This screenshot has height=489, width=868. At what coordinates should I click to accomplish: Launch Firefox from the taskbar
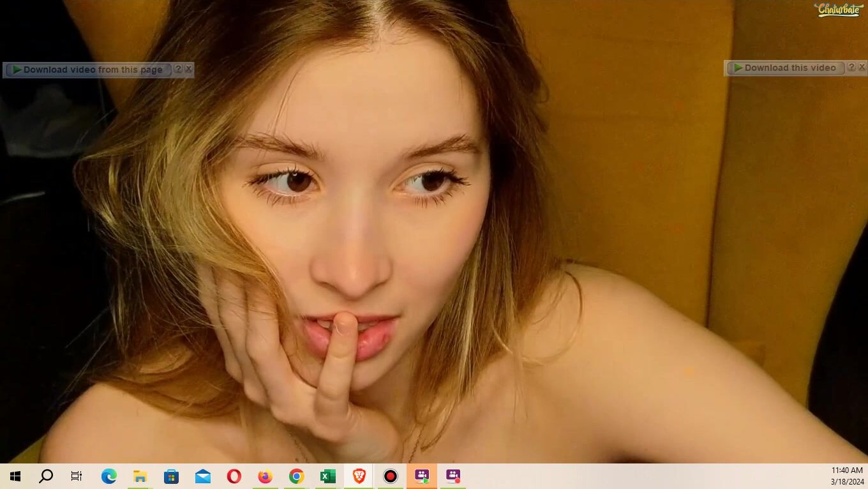click(265, 476)
